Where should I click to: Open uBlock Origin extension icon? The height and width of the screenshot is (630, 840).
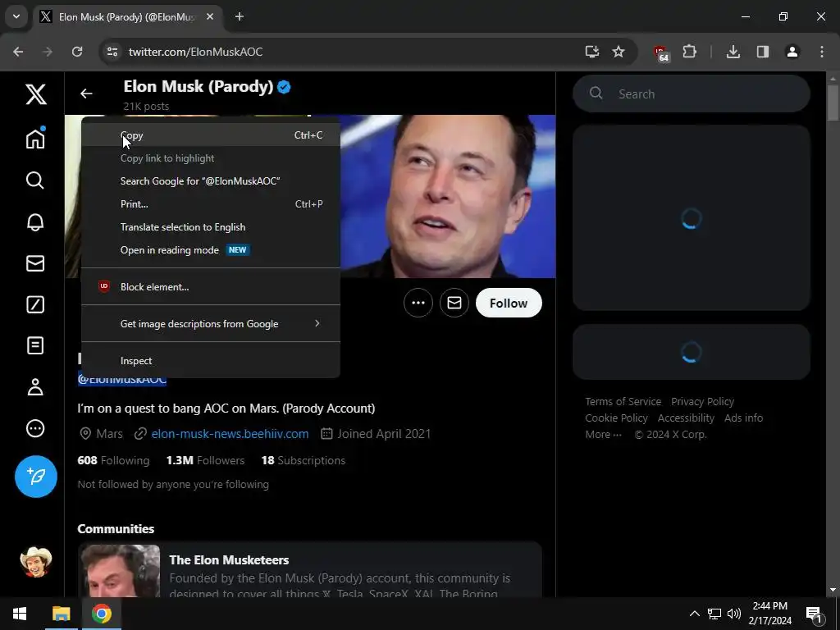661,52
